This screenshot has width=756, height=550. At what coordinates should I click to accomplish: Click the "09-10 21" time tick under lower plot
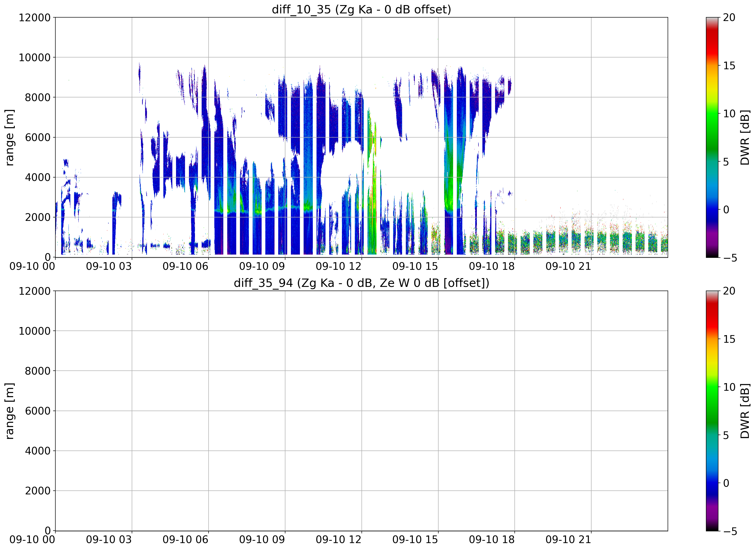(568, 540)
